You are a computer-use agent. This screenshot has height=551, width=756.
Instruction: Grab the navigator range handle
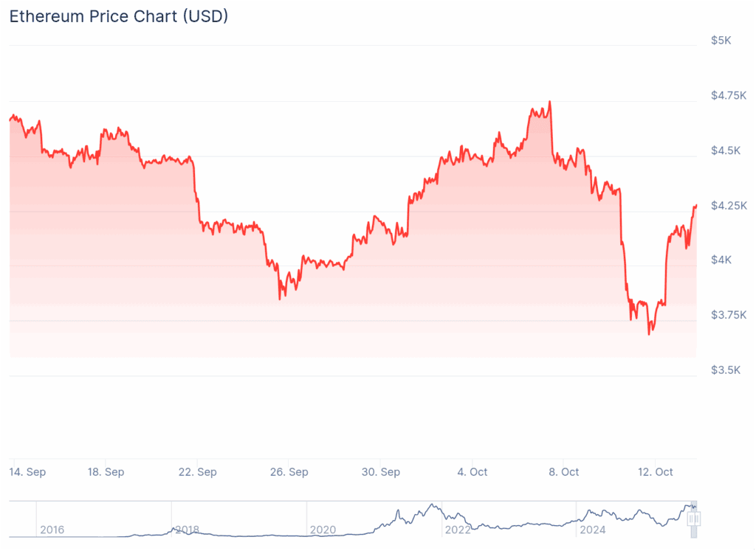click(x=693, y=519)
